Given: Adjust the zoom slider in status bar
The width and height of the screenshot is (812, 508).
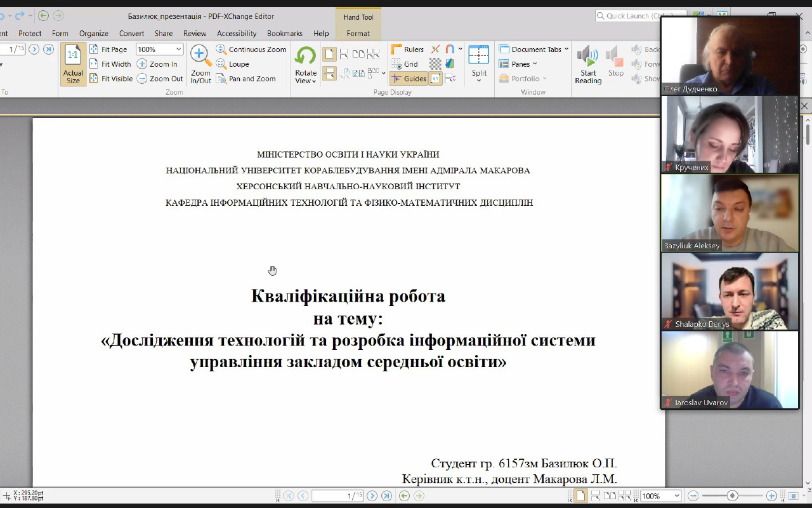Looking at the screenshot, I should tap(733, 496).
